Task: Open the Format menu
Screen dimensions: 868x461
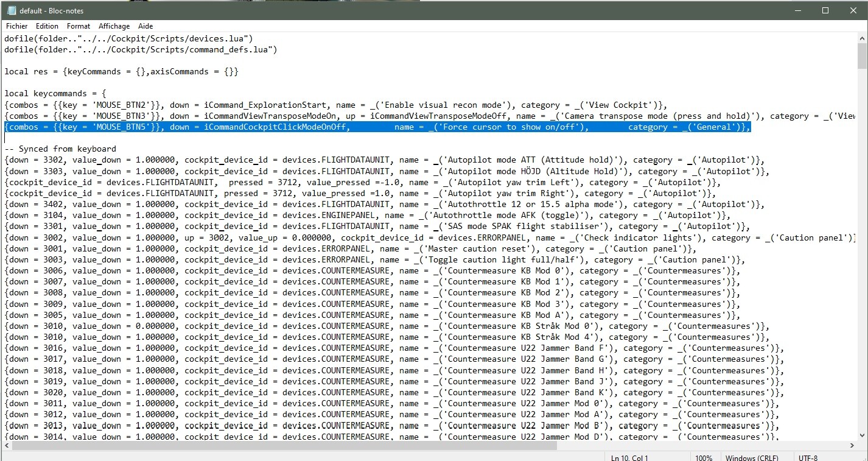Action: pos(79,26)
